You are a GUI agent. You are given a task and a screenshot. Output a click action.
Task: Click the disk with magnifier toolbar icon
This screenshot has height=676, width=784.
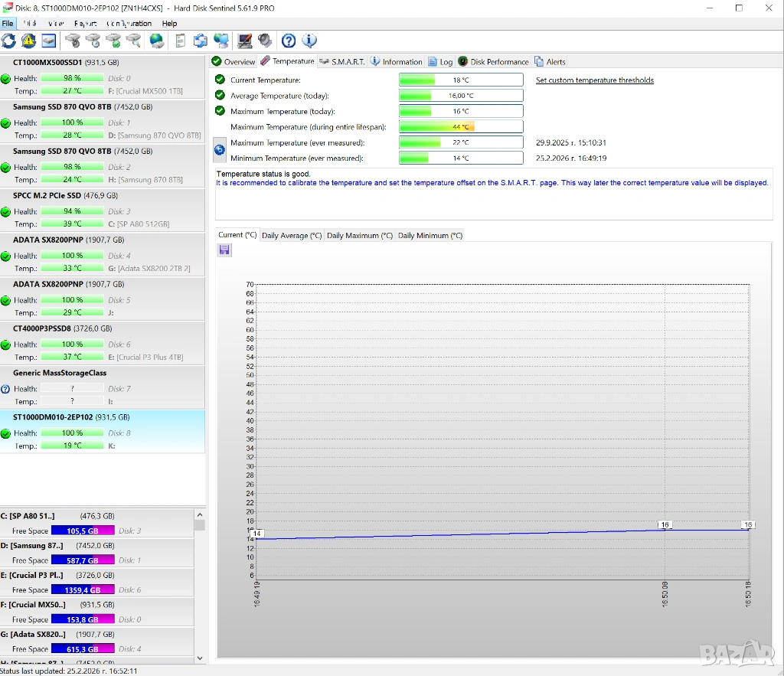click(x=134, y=41)
